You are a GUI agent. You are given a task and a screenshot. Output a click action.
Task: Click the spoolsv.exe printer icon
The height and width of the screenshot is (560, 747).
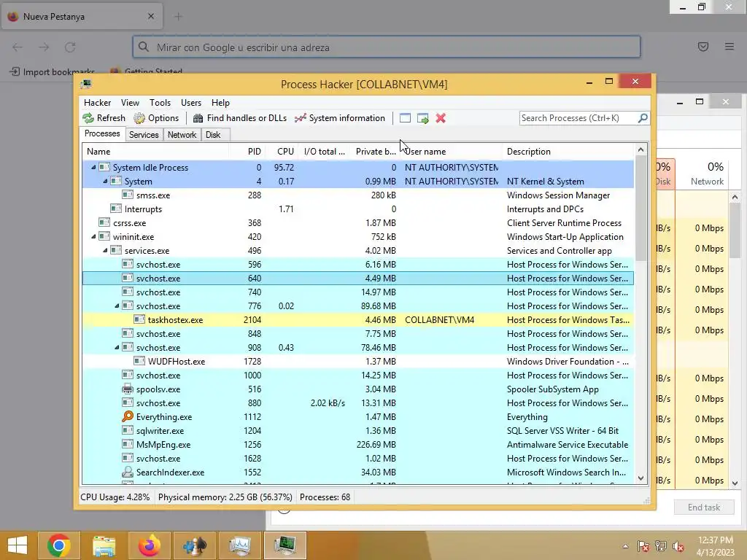pos(127,389)
